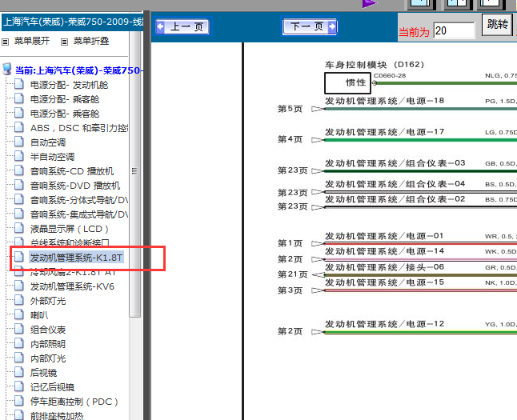Open 喇叭 wiring diagram
This screenshot has height=420, width=517.
(x=39, y=315)
